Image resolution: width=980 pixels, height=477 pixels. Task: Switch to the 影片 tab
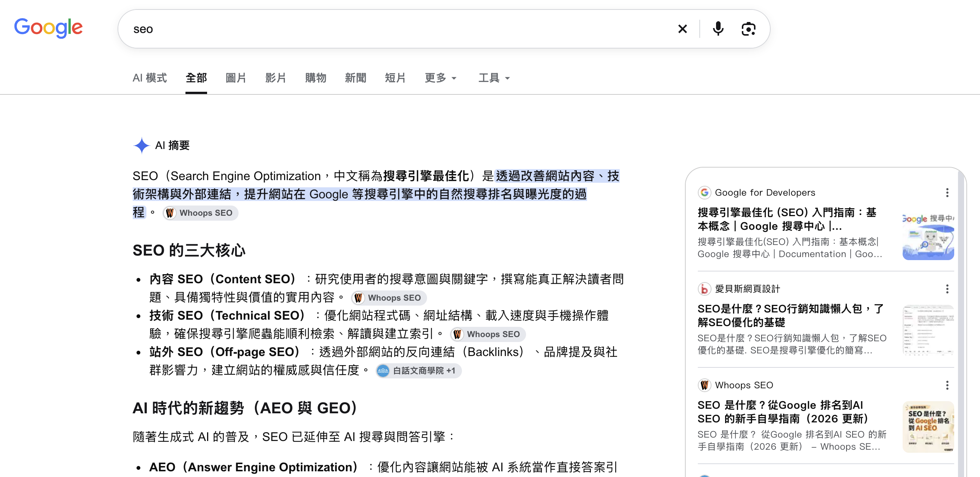275,78
